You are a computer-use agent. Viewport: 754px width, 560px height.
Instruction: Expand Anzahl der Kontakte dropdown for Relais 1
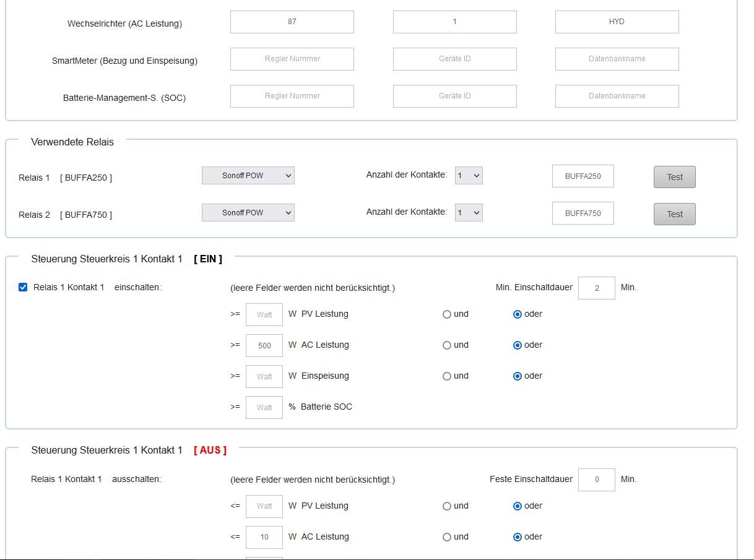tap(469, 176)
